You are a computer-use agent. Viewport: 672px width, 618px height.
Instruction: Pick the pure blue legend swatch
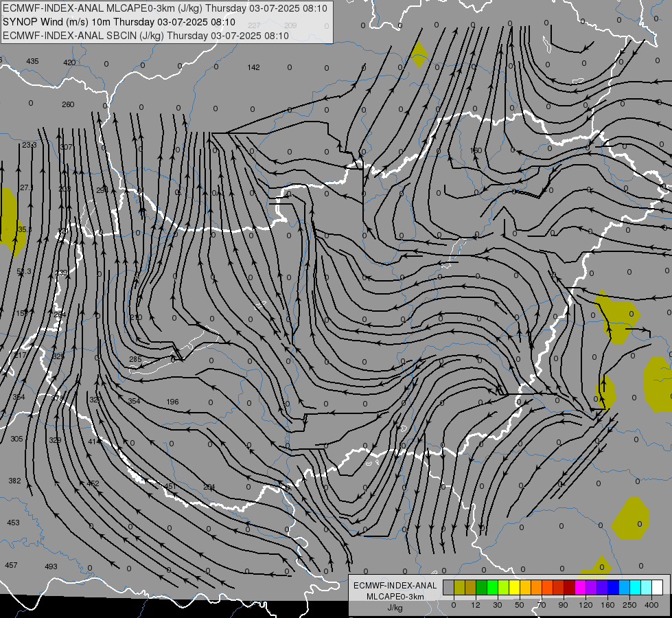pyautogui.click(x=614, y=587)
